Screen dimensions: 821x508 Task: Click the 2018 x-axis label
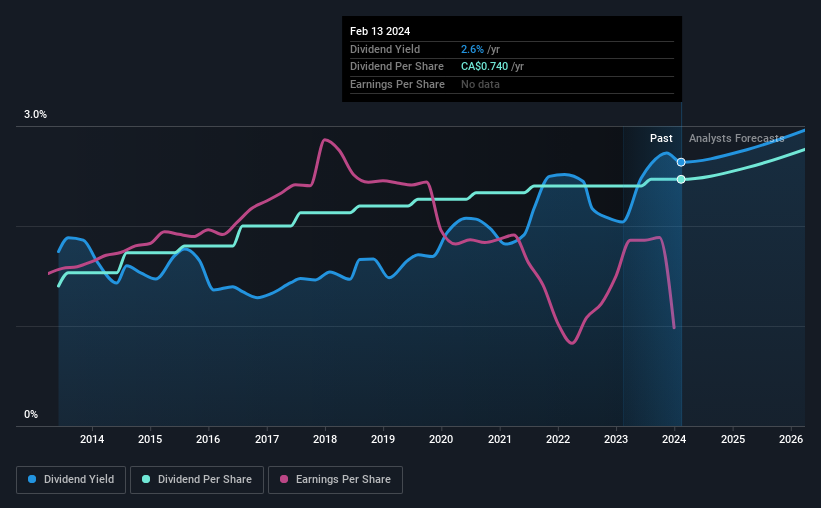click(x=325, y=439)
